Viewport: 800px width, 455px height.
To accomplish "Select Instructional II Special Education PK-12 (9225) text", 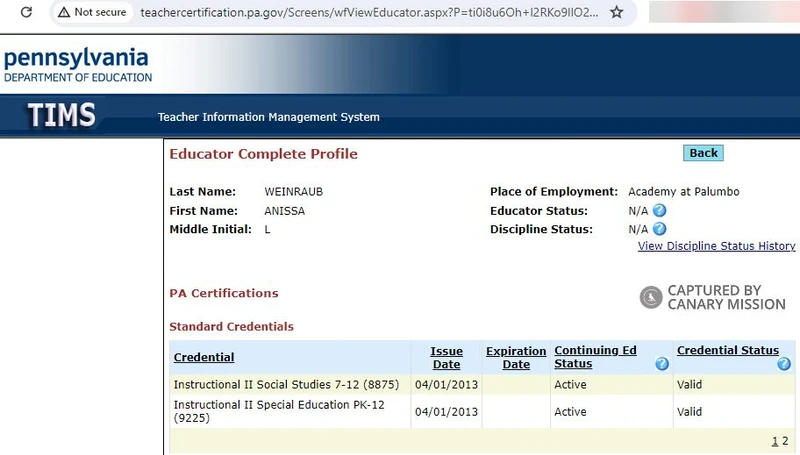I will pyautogui.click(x=279, y=411).
